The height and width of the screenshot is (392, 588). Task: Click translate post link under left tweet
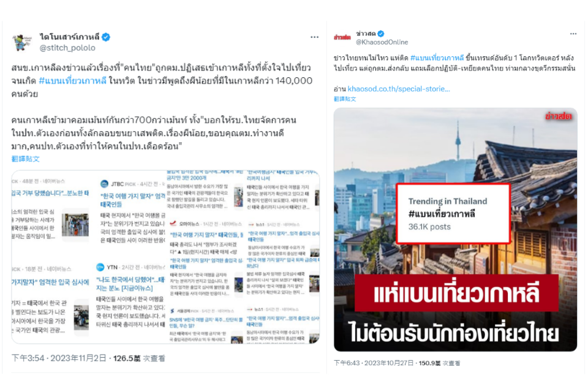(26, 159)
